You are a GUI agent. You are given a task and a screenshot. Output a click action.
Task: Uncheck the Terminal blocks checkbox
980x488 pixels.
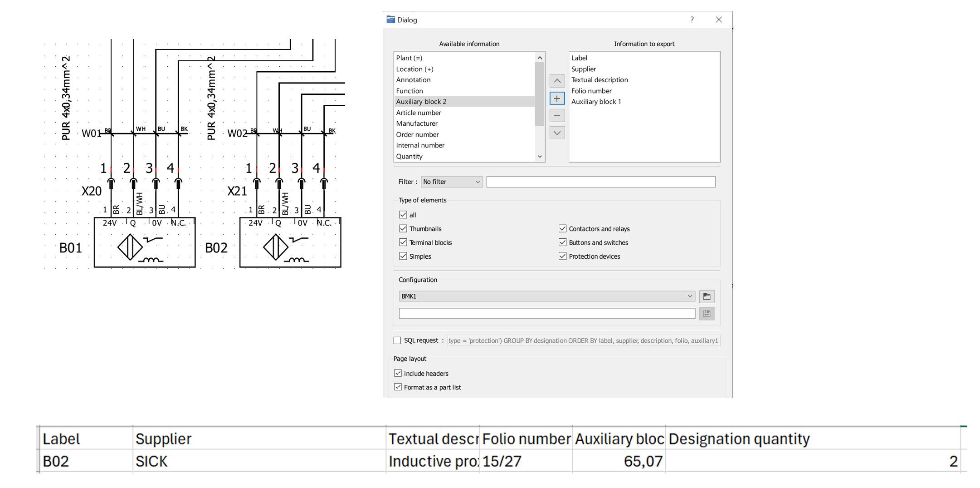pos(403,242)
